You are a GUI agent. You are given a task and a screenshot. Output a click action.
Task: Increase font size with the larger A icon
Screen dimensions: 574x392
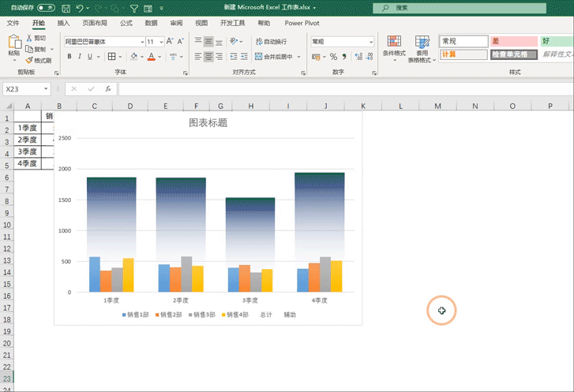[171, 42]
